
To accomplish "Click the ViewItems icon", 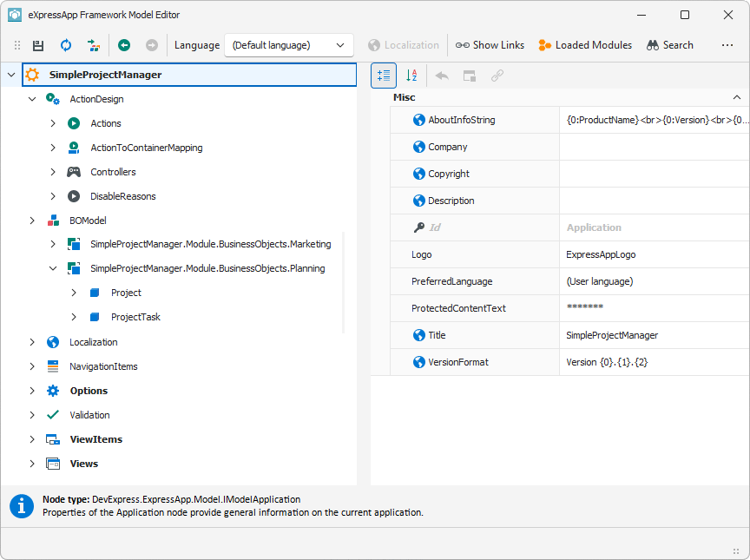I will click(53, 439).
